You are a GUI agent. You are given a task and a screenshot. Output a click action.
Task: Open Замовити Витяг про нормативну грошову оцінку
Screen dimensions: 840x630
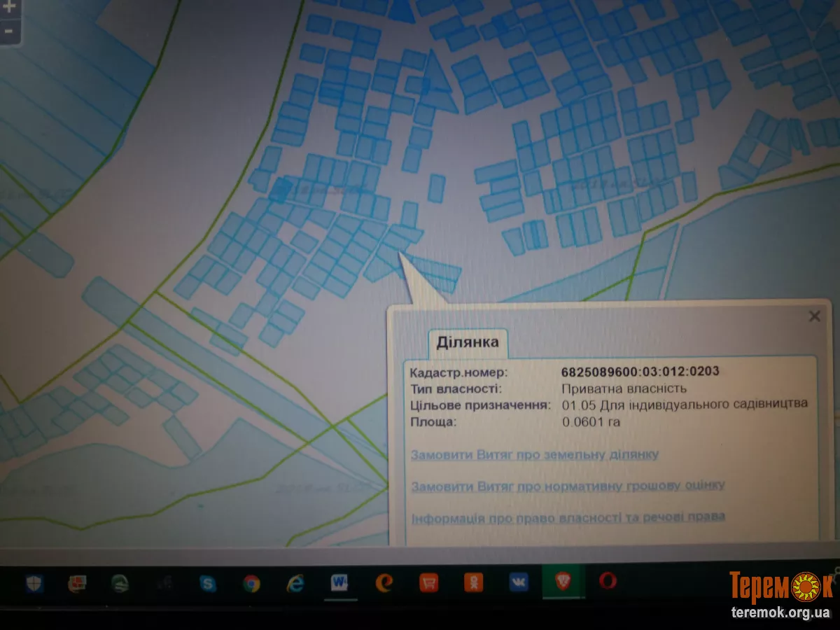tap(567, 485)
